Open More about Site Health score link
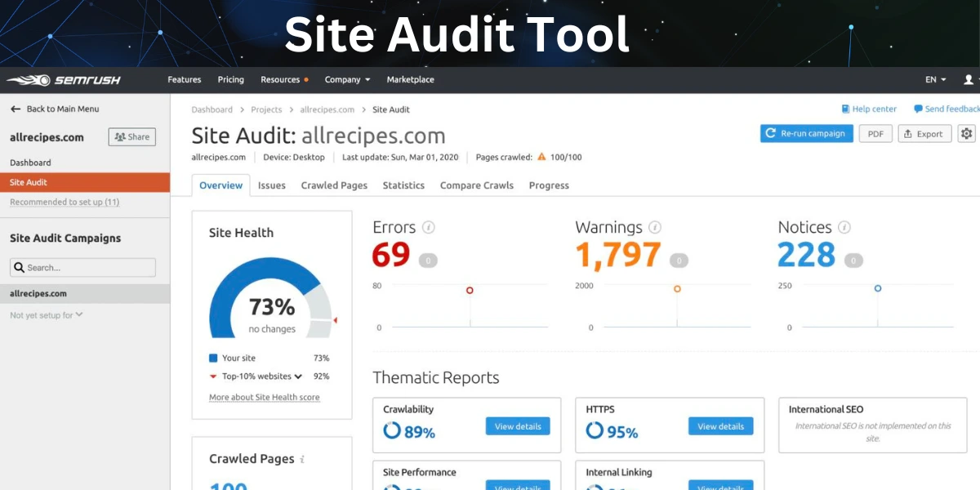Screen dimensions: 980x490 pyautogui.click(x=265, y=398)
